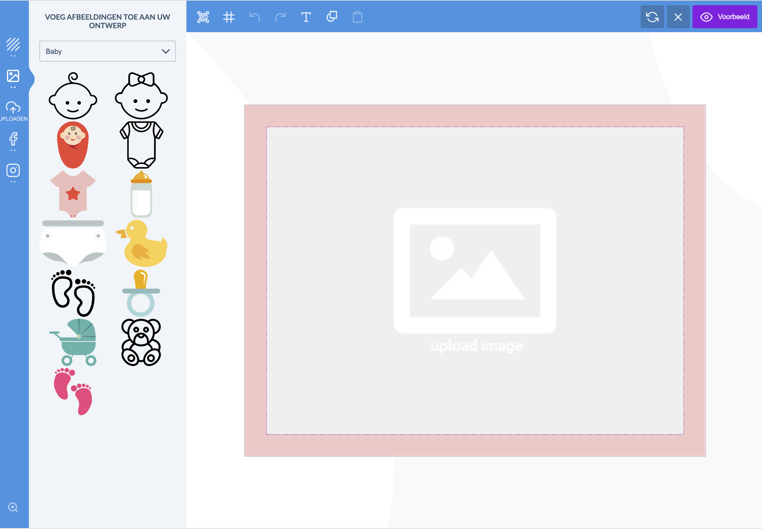Screen dimensions: 762x532
Task: Open the Voorbeeld preview
Action: click(x=725, y=17)
